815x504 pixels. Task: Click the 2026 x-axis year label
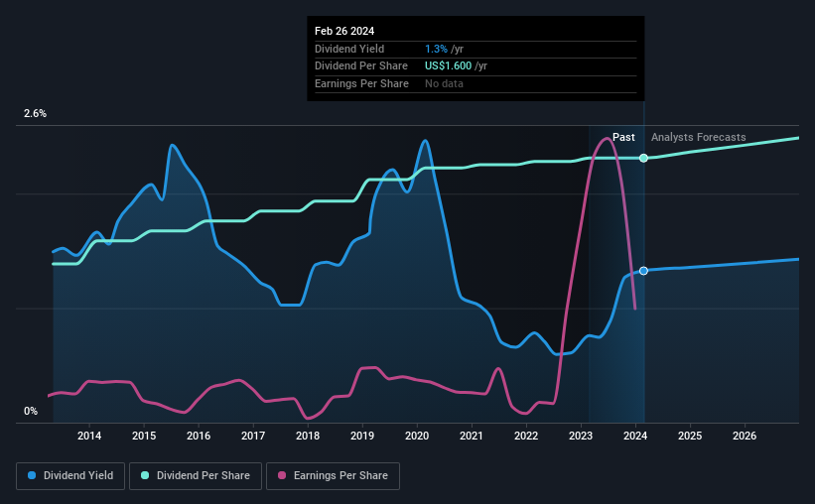(x=745, y=436)
